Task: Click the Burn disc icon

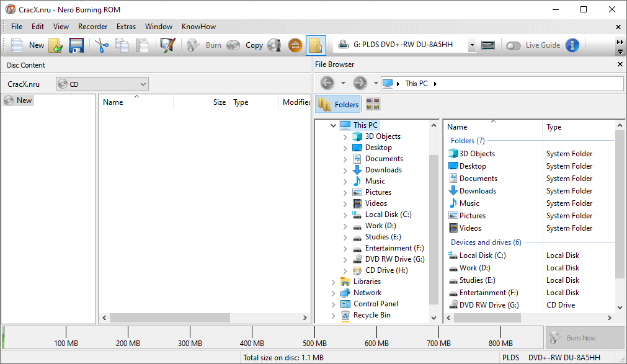Action: (x=193, y=45)
